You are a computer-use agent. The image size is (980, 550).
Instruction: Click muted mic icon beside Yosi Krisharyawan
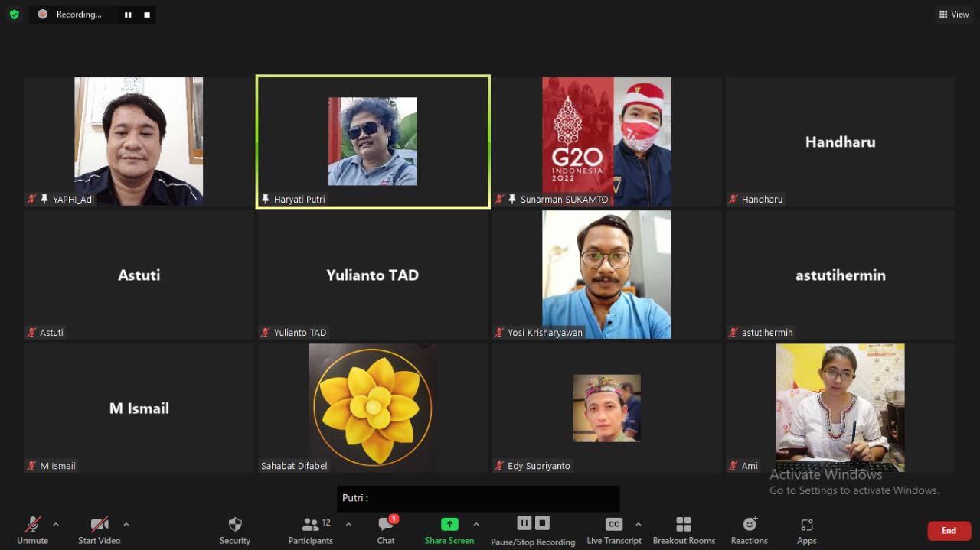coord(500,333)
